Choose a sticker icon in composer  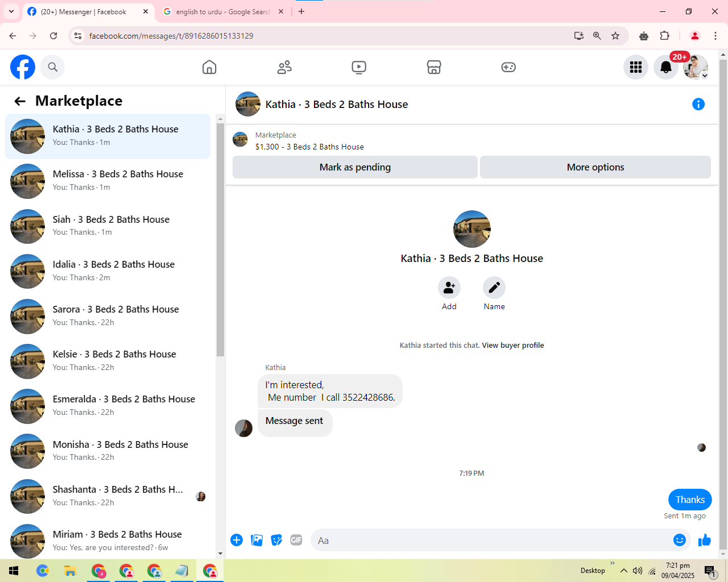pos(276,540)
